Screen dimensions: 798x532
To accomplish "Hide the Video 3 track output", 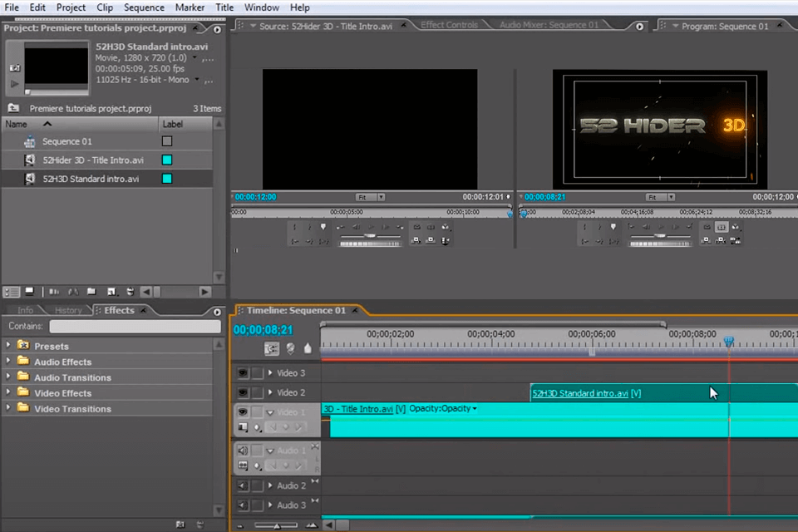I will (243, 373).
